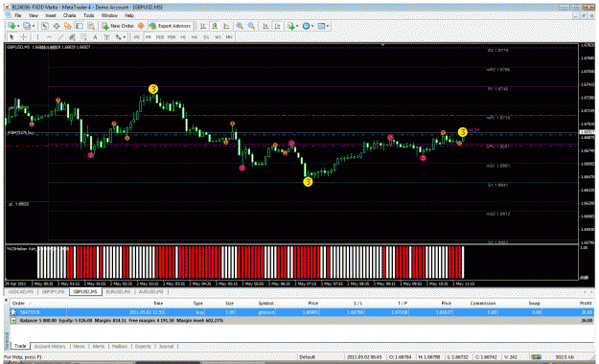This screenshot has width=599, height=364.
Task: Select the text label tool
Action: [x=106, y=37]
